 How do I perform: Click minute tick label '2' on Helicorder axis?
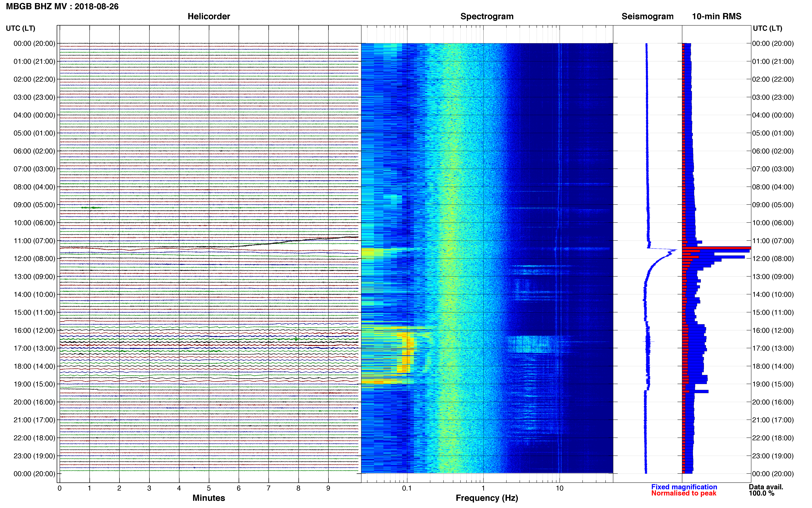point(119,488)
